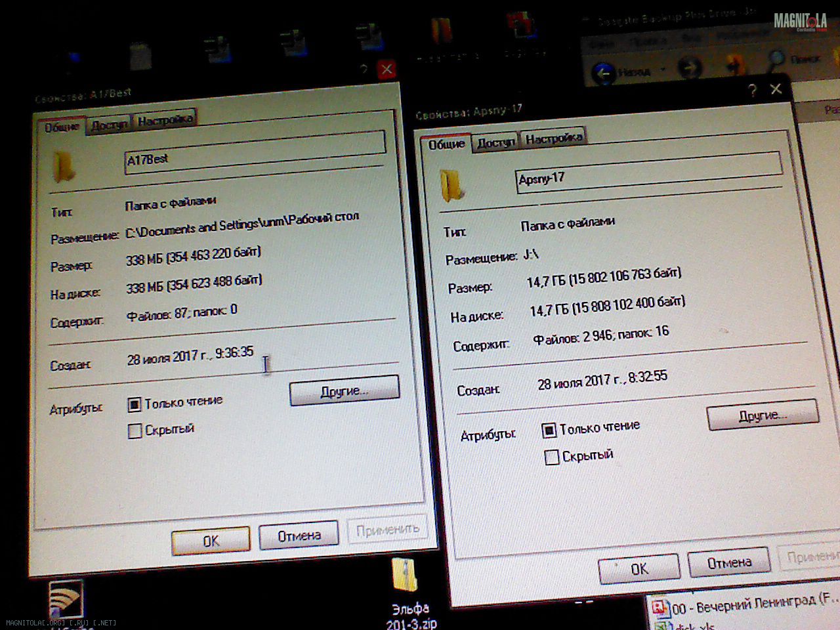
Task: Click the Apsny-17 folder name field
Action: click(x=649, y=173)
